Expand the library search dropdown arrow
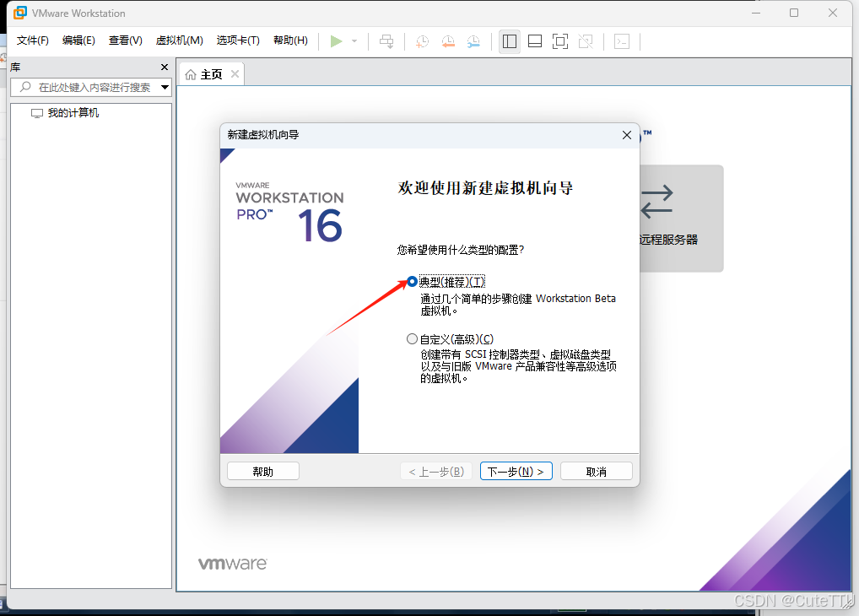Image resolution: width=859 pixels, height=616 pixels. click(165, 87)
